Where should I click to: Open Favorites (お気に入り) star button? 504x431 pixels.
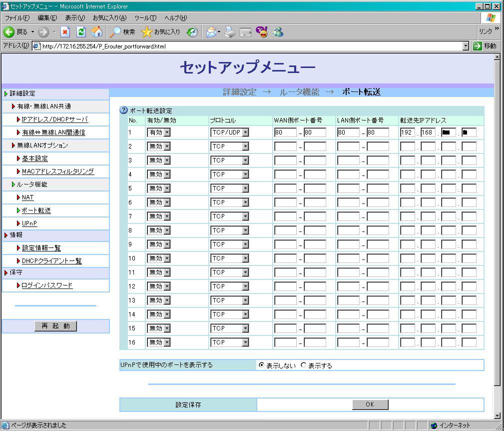(x=160, y=32)
